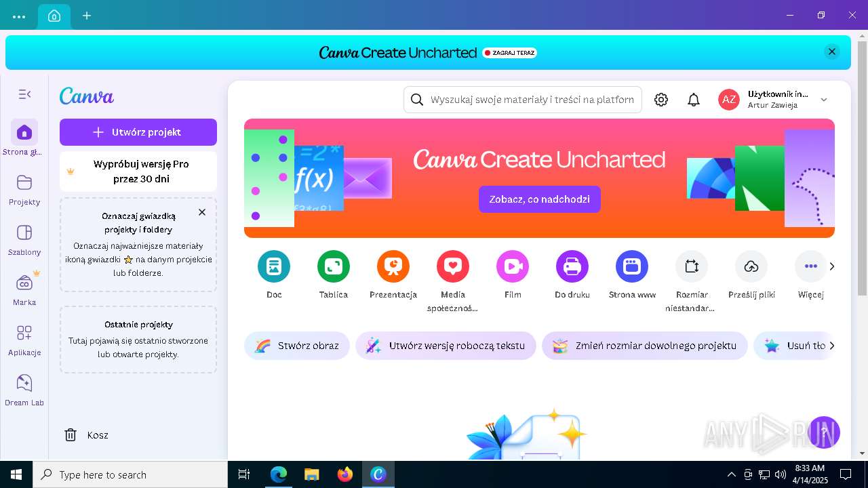This screenshot has height=488, width=868.
Task: Open Kosz trash in sidebar
Action: (87, 435)
